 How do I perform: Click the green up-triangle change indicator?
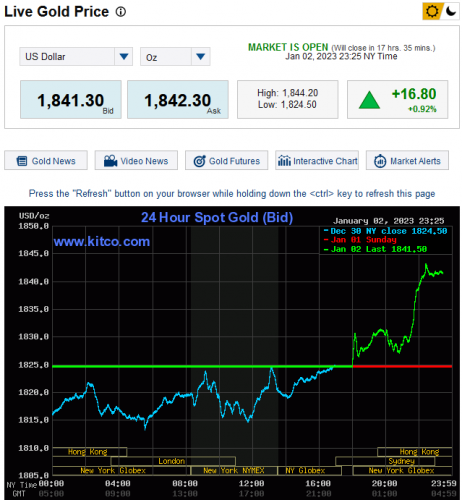(369, 100)
